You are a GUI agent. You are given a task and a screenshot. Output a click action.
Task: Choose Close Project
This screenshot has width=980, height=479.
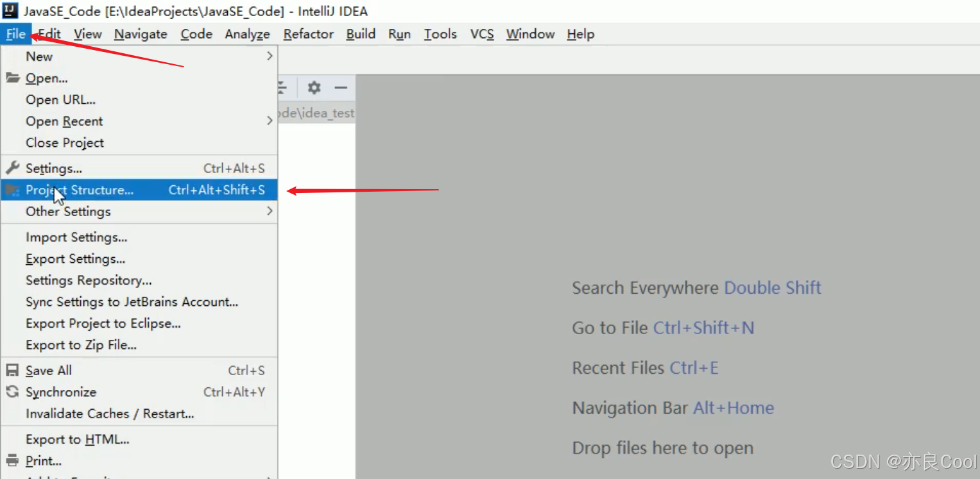(139, 142)
